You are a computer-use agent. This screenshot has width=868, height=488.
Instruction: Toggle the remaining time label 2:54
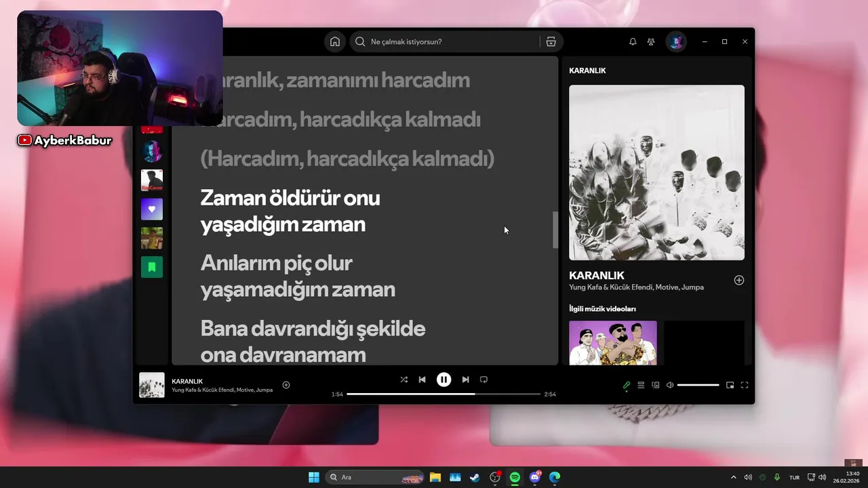click(x=550, y=394)
